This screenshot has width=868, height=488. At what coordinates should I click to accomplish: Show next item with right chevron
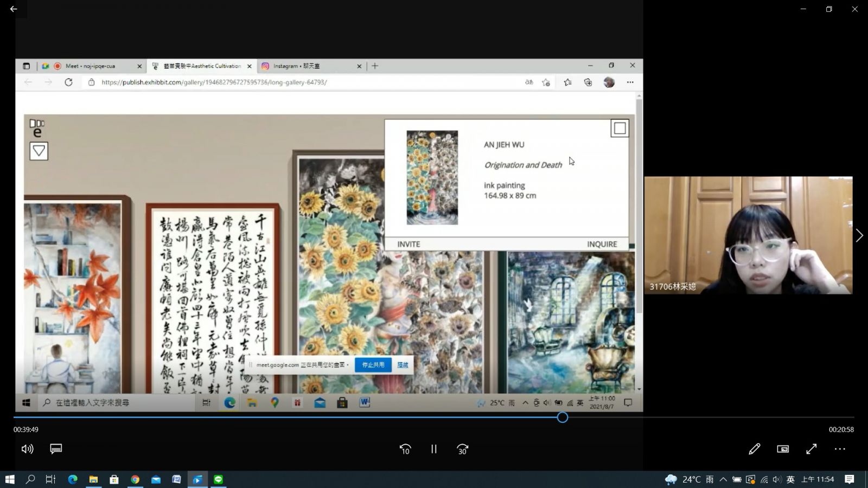click(859, 235)
